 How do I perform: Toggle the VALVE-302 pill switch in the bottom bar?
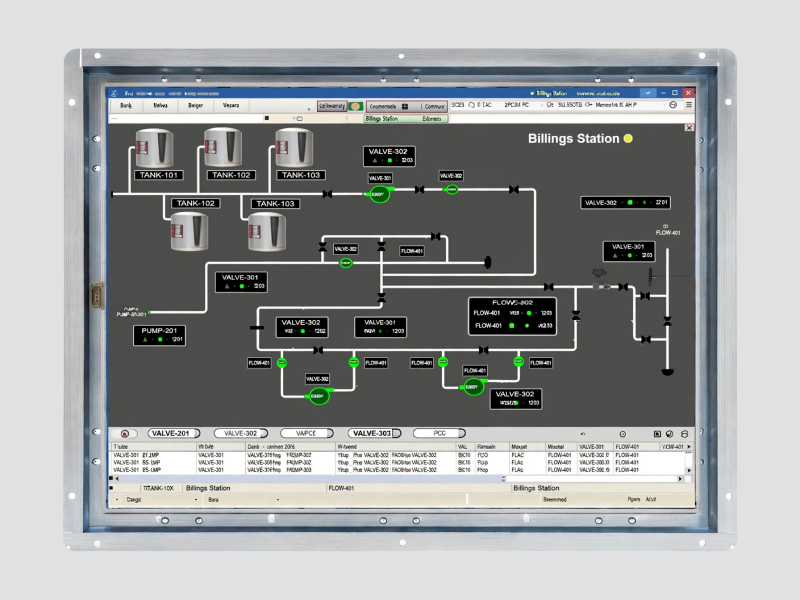[241, 433]
